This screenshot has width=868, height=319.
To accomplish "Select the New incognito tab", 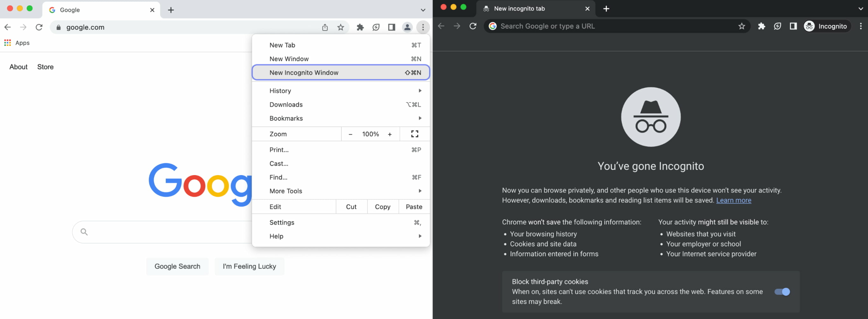I will coord(536,9).
